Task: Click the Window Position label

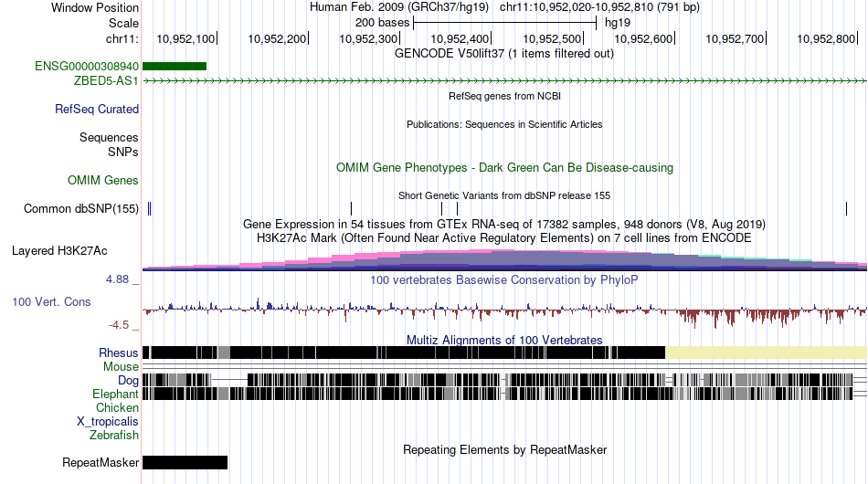Action: tap(95, 7)
